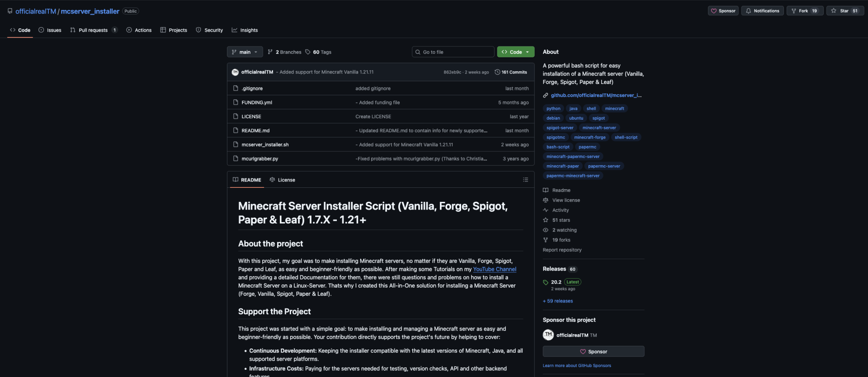Viewport: 868px width, 377px height.
Task: Star the repository
Action: click(x=845, y=11)
